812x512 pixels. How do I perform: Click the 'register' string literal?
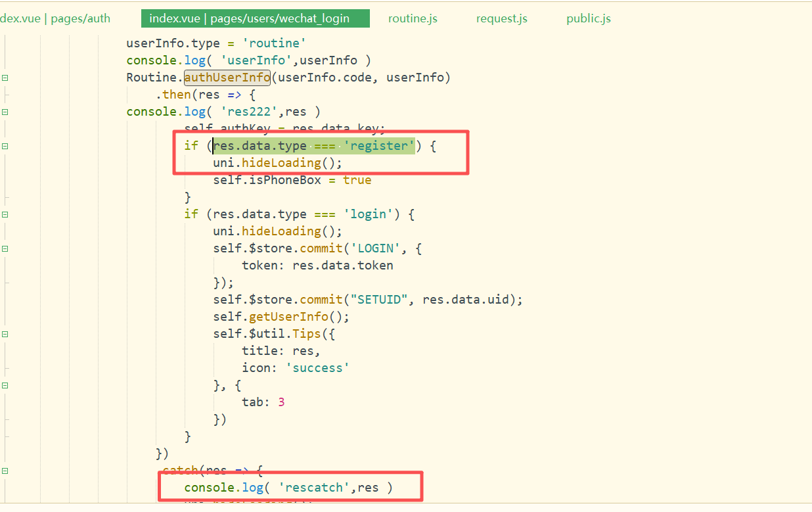coord(379,146)
